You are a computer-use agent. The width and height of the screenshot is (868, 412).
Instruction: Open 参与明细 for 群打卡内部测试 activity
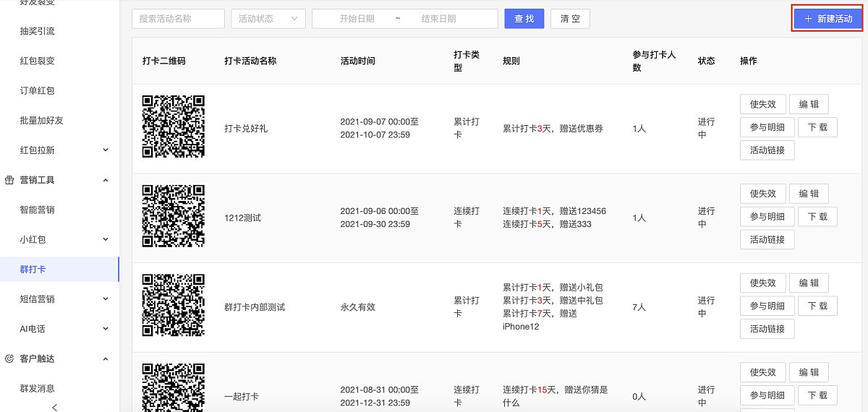(x=767, y=306)
